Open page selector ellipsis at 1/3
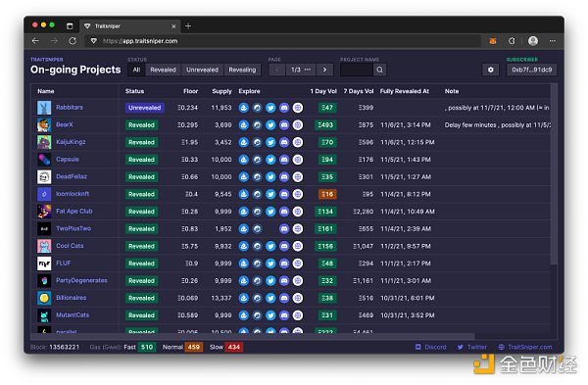The width and height of the screenshot is (588, 385). coord(308,70)
